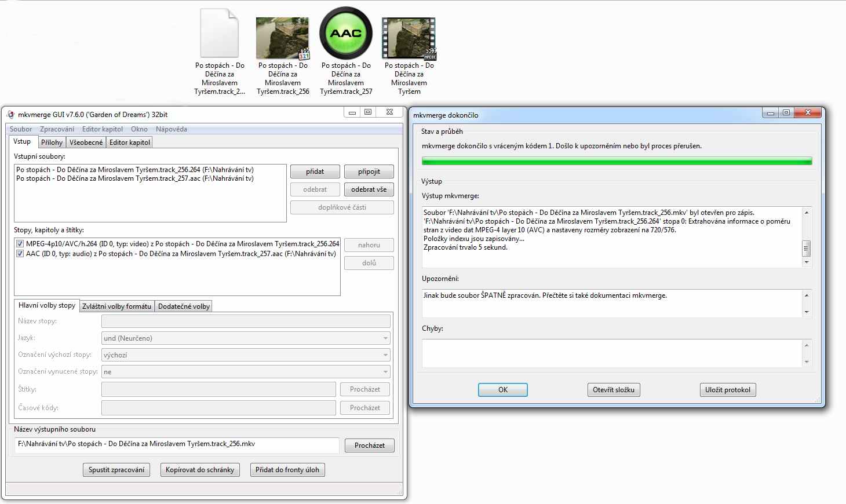
Task: Open the Soubor menu
Action: pyautogui.click(x=21, y=129)
